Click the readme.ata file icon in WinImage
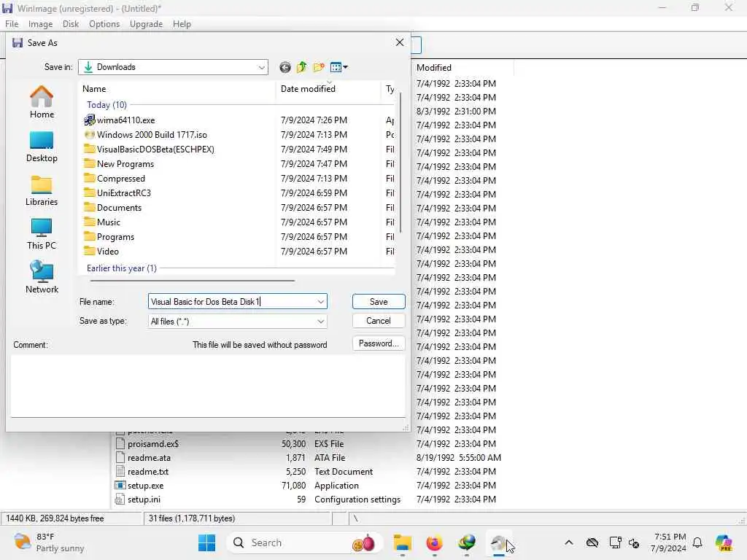Screen dimensions: 747x560 120,458
